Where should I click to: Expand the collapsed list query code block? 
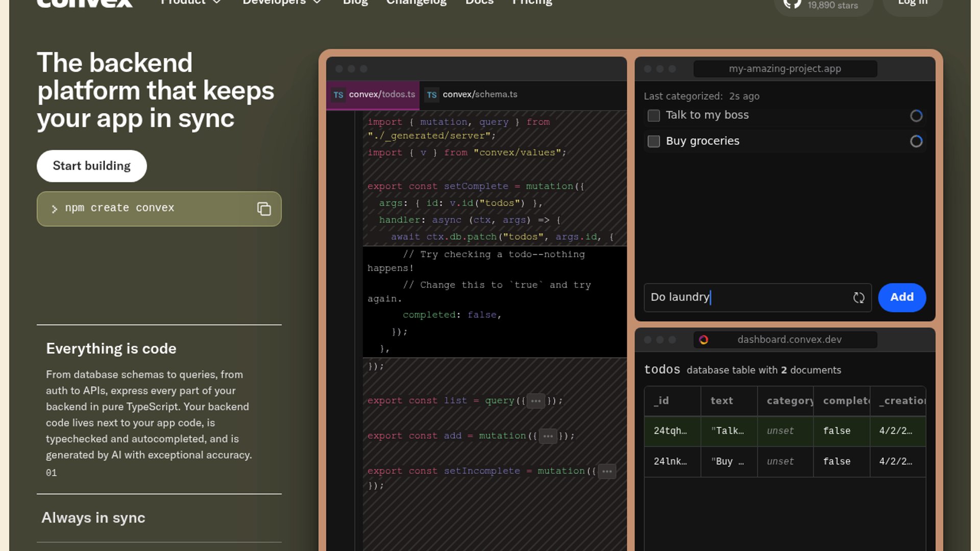pyautogui.click(x=535, y=401)
